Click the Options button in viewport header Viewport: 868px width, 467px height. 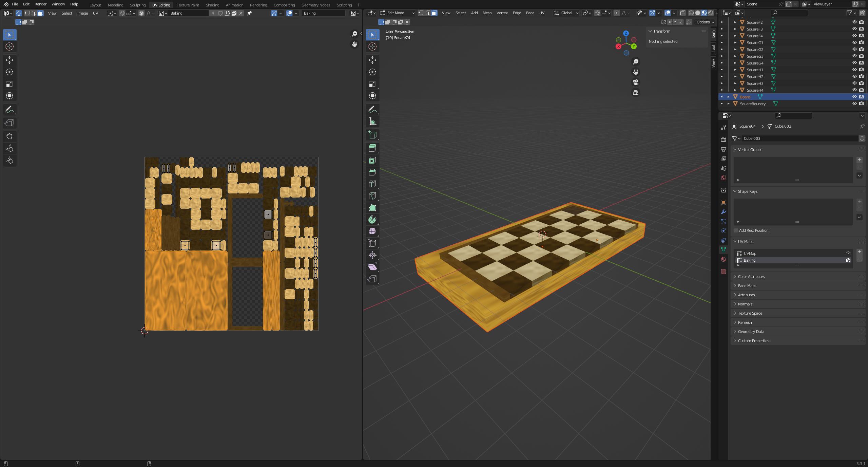(705, 22)
